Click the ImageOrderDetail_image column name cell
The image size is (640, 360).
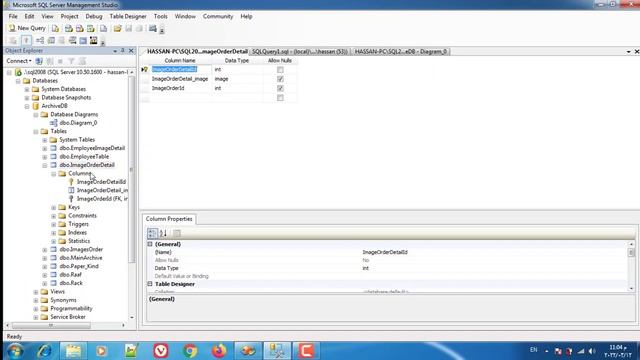[x=180, y=79]
